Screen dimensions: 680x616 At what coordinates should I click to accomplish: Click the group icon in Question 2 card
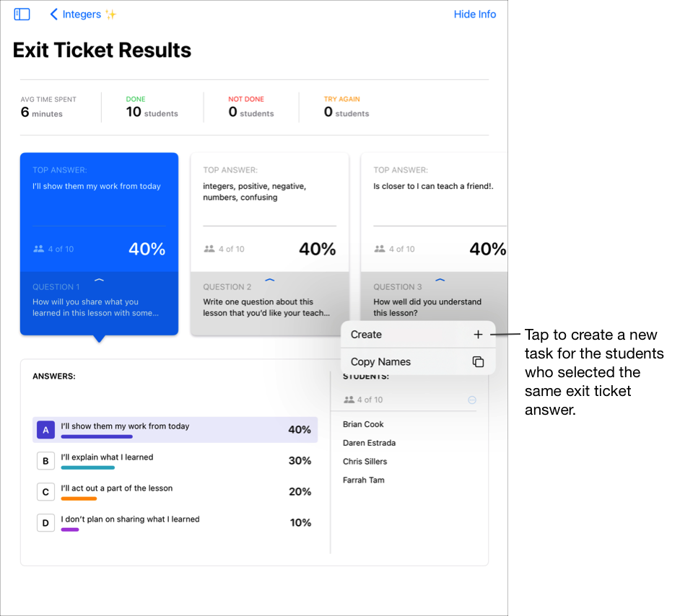tap(209, 249)
